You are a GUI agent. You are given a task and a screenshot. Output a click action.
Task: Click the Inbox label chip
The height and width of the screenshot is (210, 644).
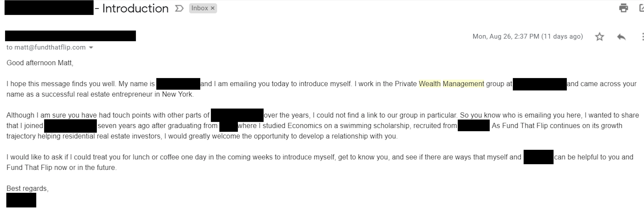coord(200,8)
